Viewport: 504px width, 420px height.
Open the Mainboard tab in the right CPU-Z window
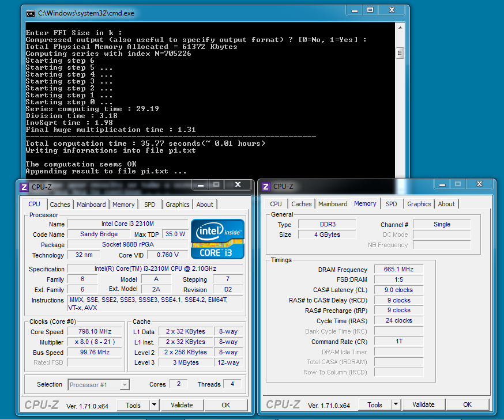click(333, 204)
